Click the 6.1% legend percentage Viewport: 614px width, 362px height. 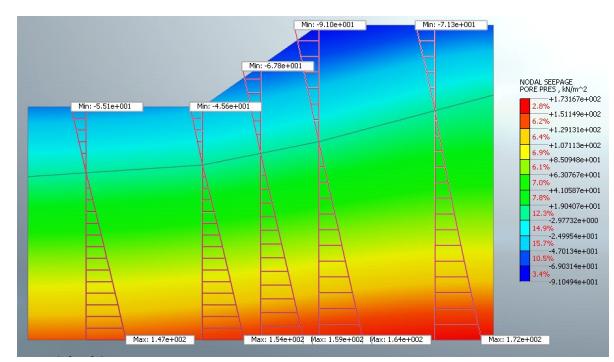[541, 167]
